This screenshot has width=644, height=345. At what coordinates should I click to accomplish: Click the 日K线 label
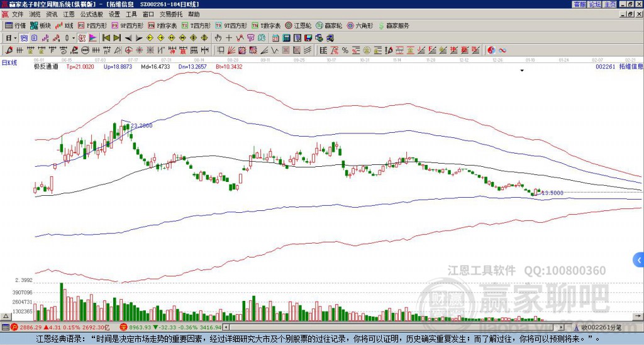9,63
